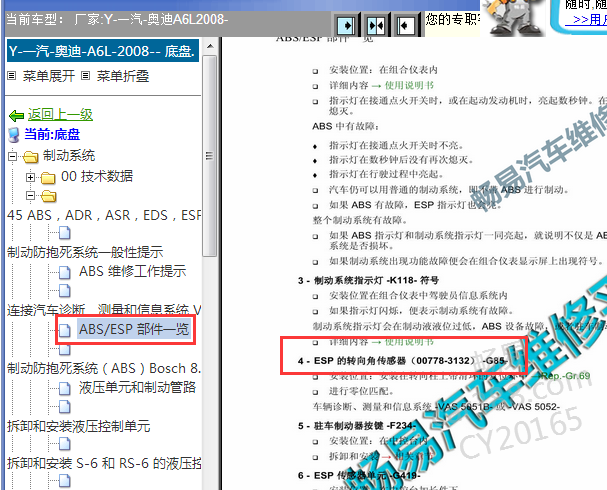Collapse the 45 ABS ADR ASR node

click(x=30, y=195)
